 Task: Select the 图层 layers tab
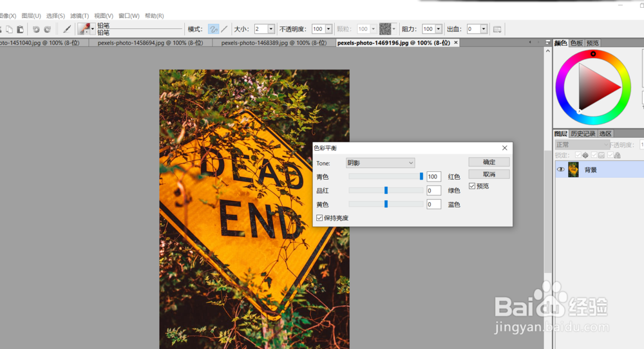point(561,133)
